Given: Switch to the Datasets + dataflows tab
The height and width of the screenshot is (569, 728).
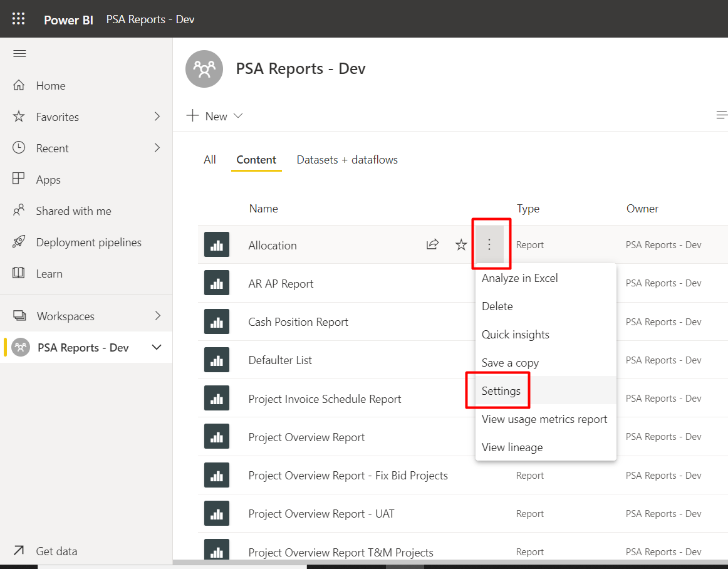Looking at the screenshot, I should (347, 160).
